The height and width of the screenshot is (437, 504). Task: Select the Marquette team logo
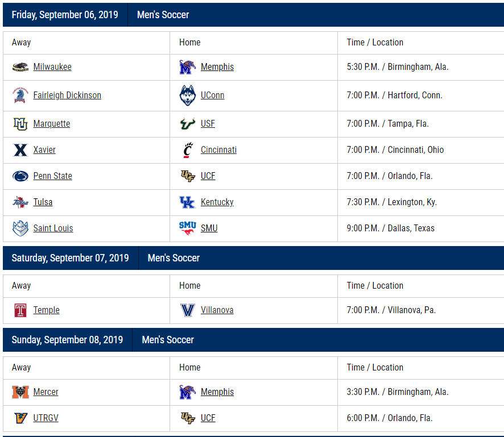(x=20, y=124)
